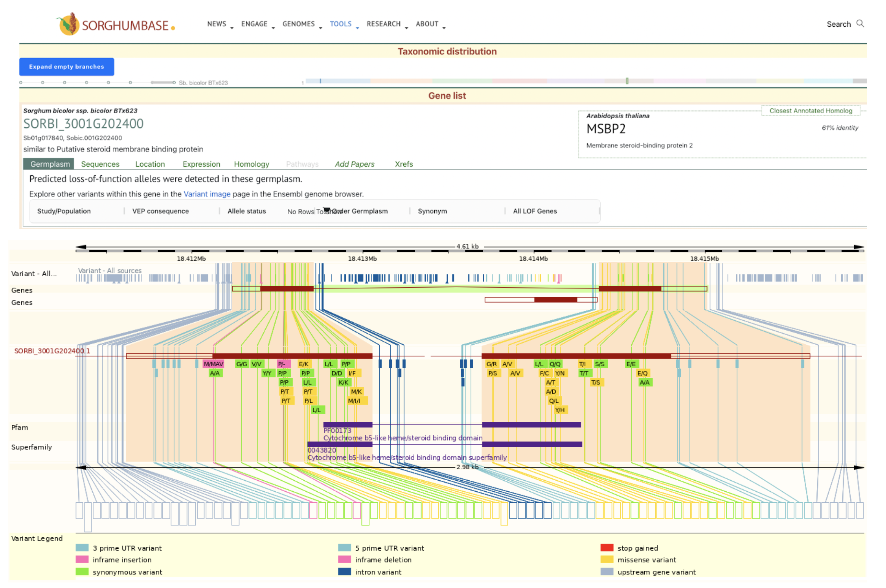Open the Variant image link
The image size is (886, 588).
pyautogui.click(x=207, y=194)
